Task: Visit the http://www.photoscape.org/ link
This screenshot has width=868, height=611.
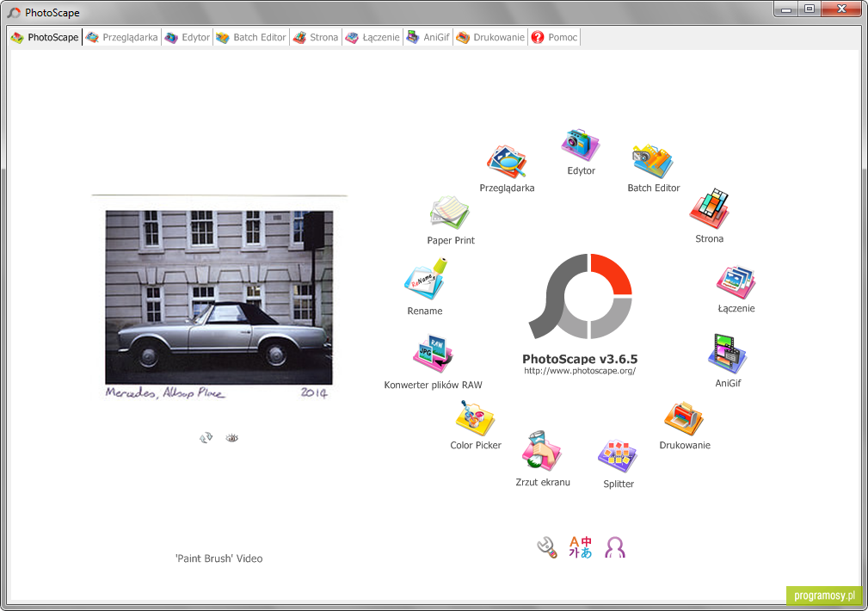Action: (x=580, y=371)
